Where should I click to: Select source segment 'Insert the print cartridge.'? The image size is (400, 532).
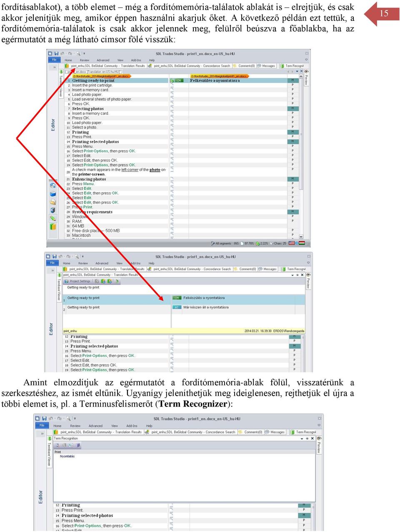pyautogui.click(x=92, y=85)
